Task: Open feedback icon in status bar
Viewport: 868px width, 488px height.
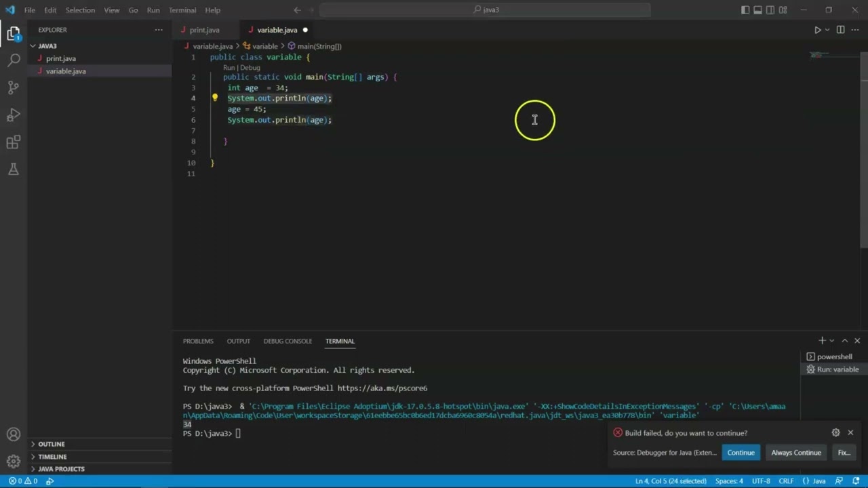Action: point(838,481)
